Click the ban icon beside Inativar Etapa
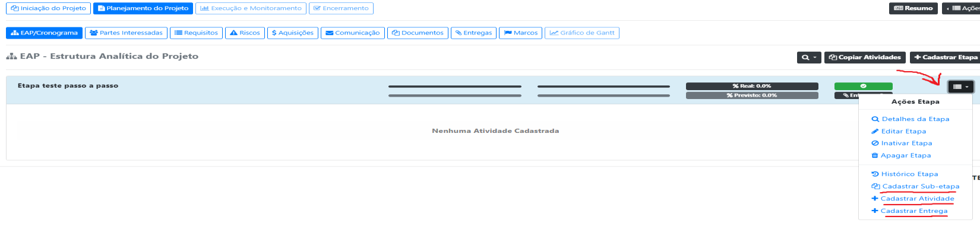 [x=875, y=144]
